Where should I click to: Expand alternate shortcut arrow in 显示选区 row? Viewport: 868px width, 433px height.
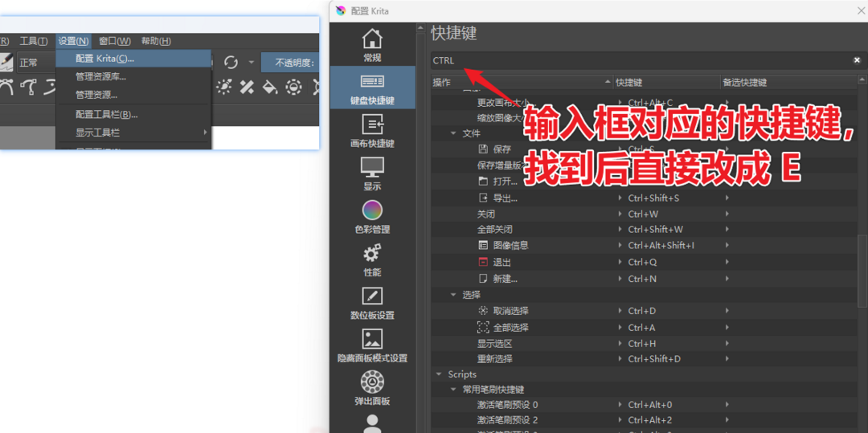[x=727, y=343]
